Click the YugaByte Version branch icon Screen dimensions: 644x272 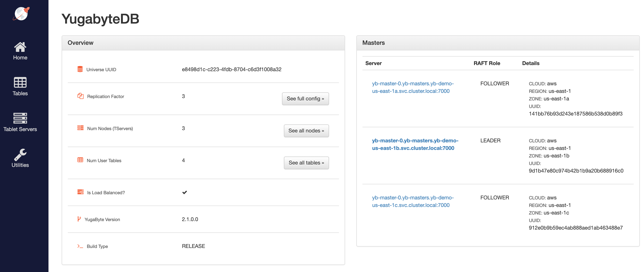point(79,219)
